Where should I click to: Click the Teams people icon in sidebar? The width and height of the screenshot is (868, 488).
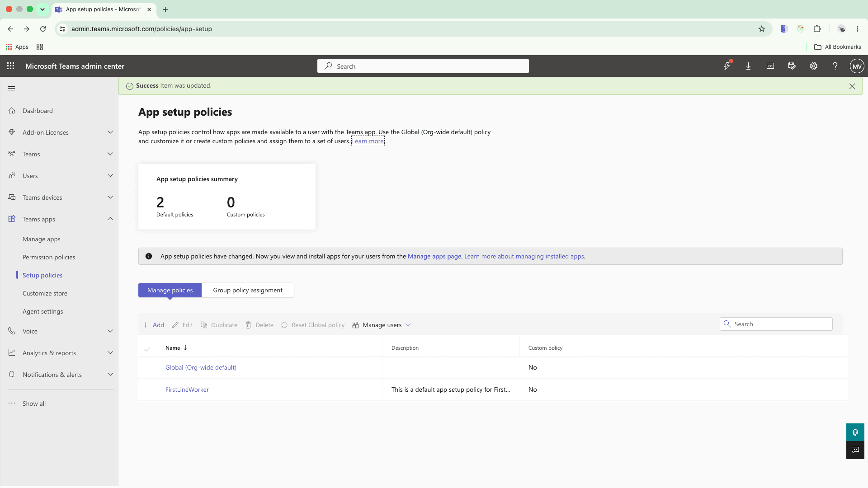(x=12, y=154)
